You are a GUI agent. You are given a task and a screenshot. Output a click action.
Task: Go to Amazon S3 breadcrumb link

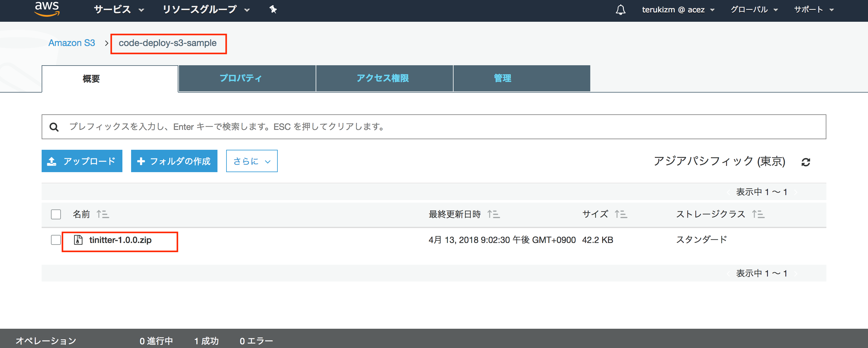point(72,43)
